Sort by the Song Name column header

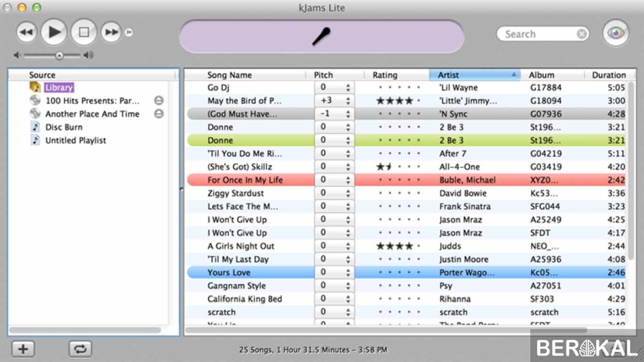[x=246, y=75]
